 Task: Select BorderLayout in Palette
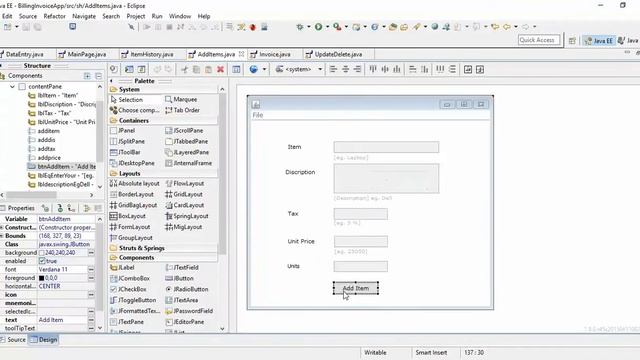(x=132, y=194)
